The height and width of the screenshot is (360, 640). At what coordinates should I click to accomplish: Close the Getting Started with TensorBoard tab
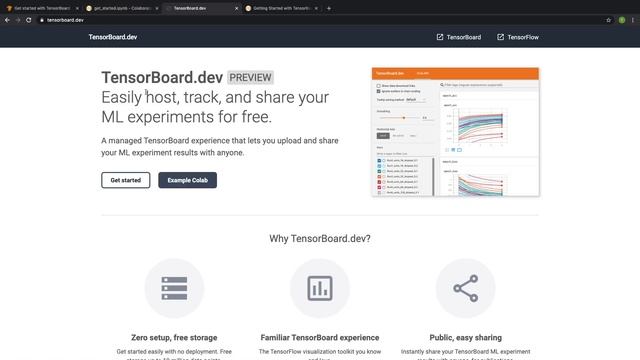tap(316, 8)
